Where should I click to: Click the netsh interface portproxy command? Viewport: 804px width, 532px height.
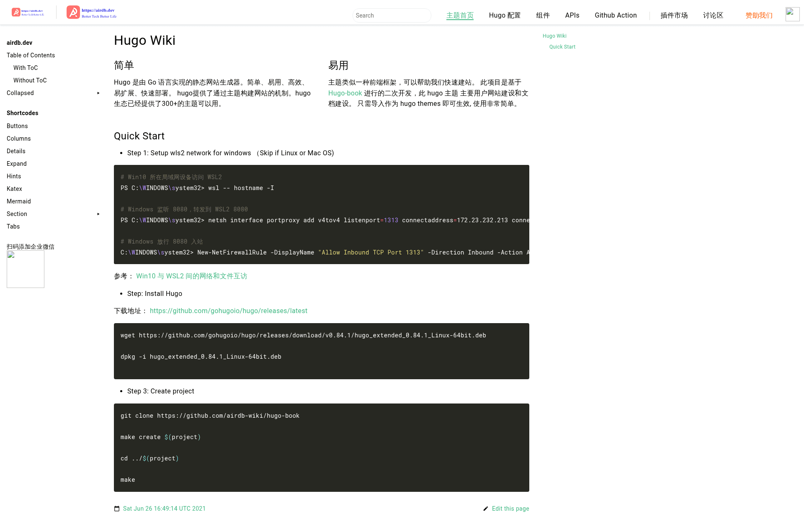[x=325, y=220]
